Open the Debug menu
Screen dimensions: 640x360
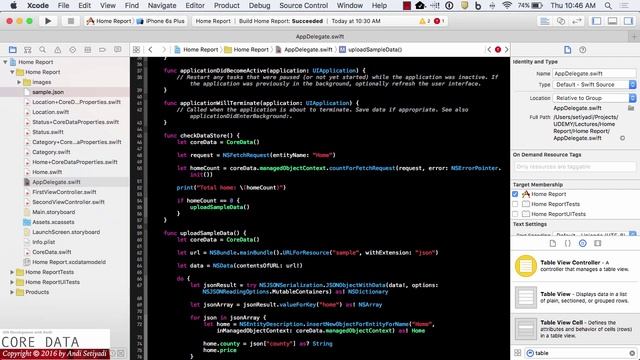[x=260, y=5]
